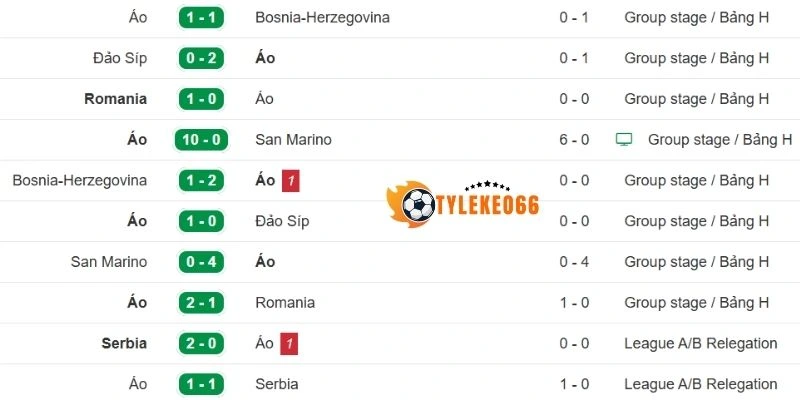This screenshot has height=400, width=800.
Task: Open Group stage / Bảng H next to TV icon
Action: pos(720,140)
